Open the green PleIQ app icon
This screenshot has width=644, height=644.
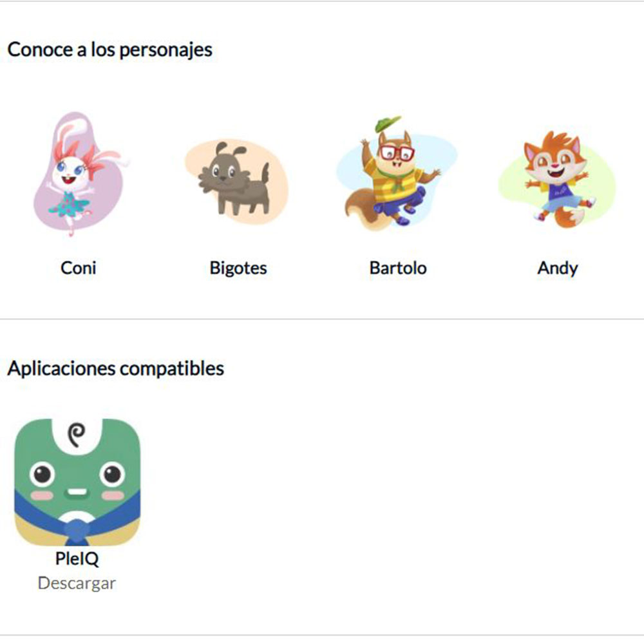[x=77, y=482]
